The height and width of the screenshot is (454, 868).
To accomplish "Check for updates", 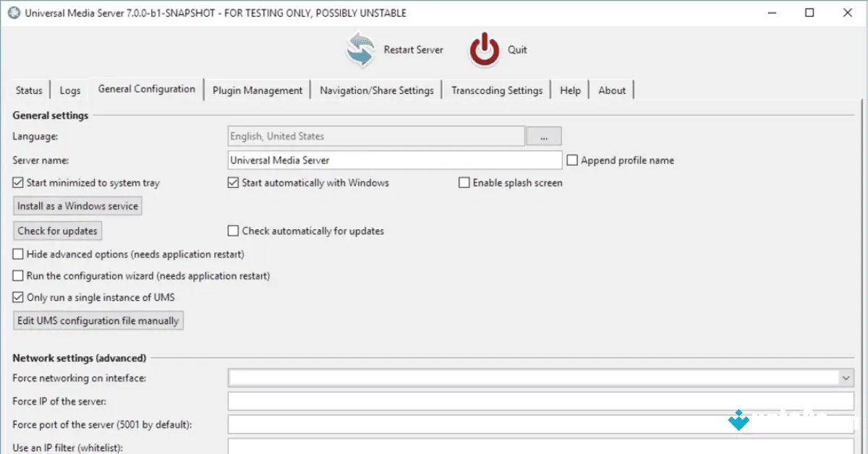I will (x=57, y=231).
